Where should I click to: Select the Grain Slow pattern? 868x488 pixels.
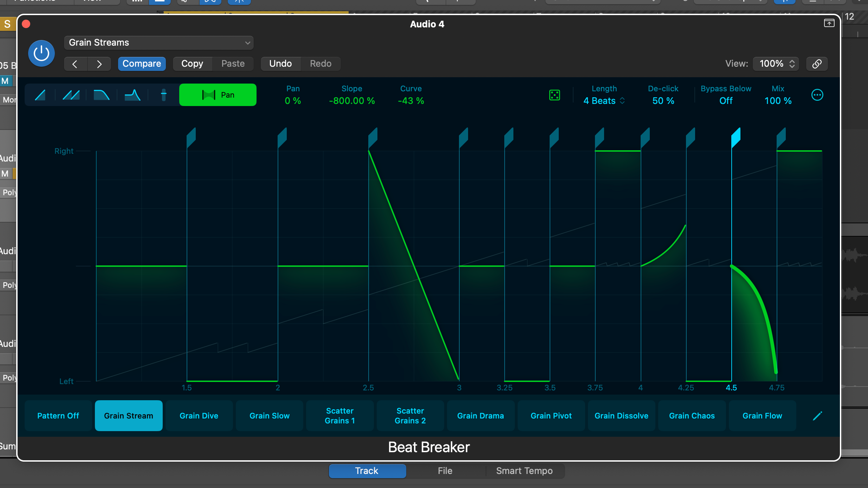click(x=270, y=416)
